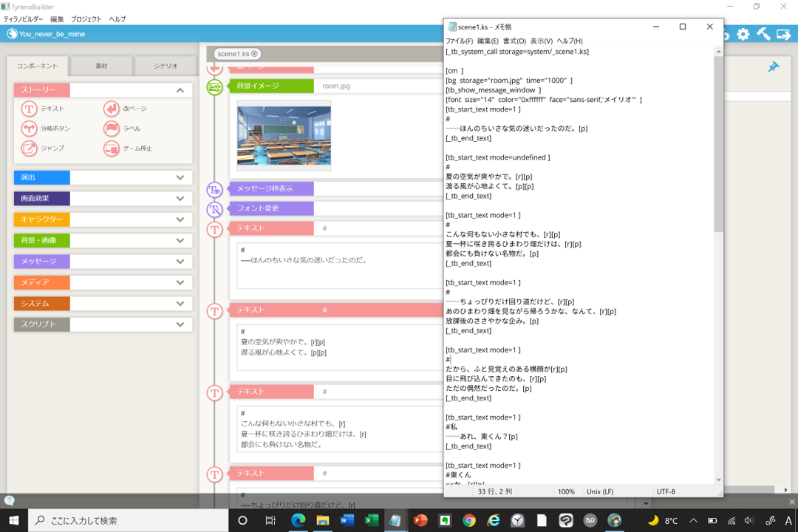Viewport: 798px width, 532px height.
Task: Expand the キャラクター character section
Action: click(x=180, y=219)
